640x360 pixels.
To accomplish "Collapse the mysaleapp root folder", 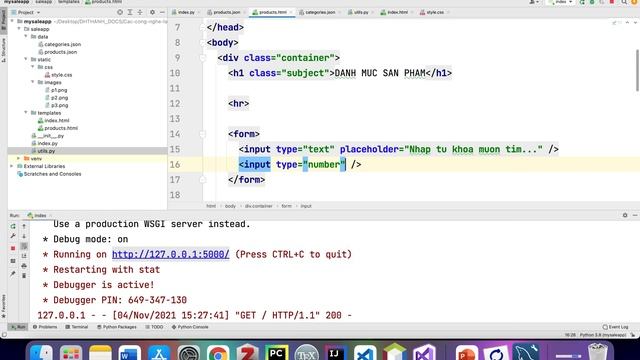I will 12,21.
